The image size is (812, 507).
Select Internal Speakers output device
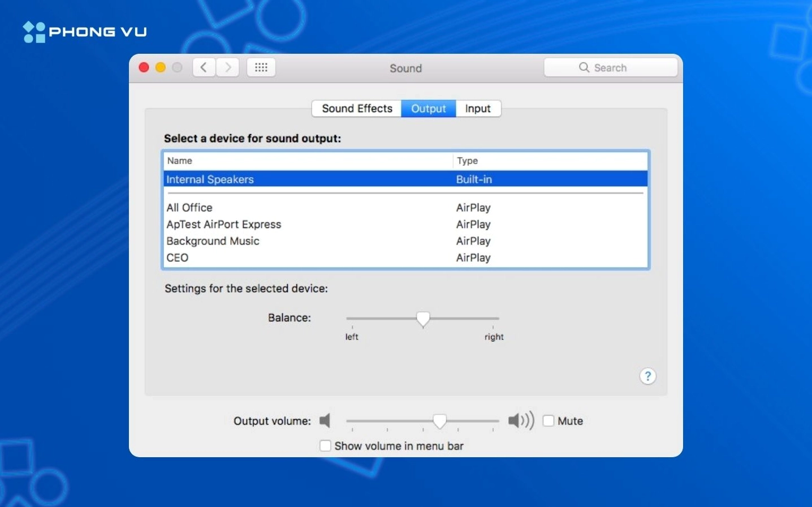(x=405, y=179)
